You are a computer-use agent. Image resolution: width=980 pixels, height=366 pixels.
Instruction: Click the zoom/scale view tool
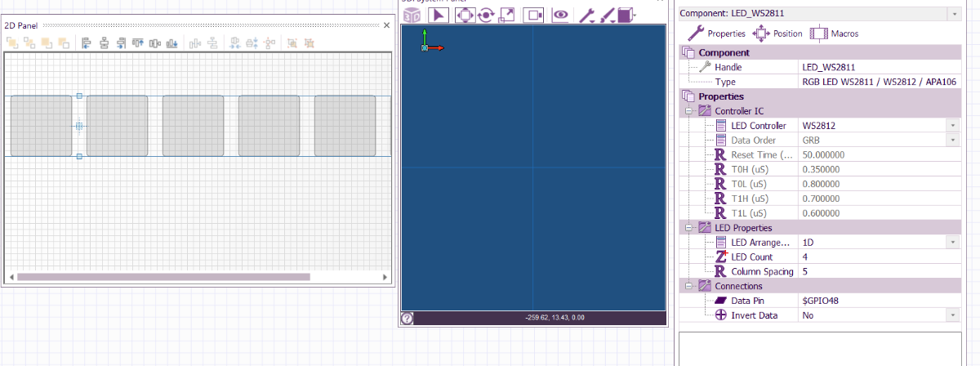pyautogui.click(x=507, y=15)
